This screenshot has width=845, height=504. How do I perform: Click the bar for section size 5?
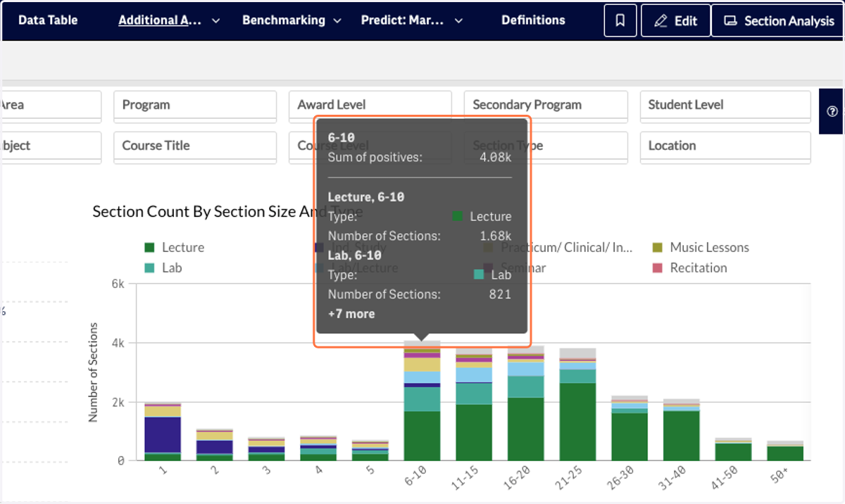click(x=370, y=451)
